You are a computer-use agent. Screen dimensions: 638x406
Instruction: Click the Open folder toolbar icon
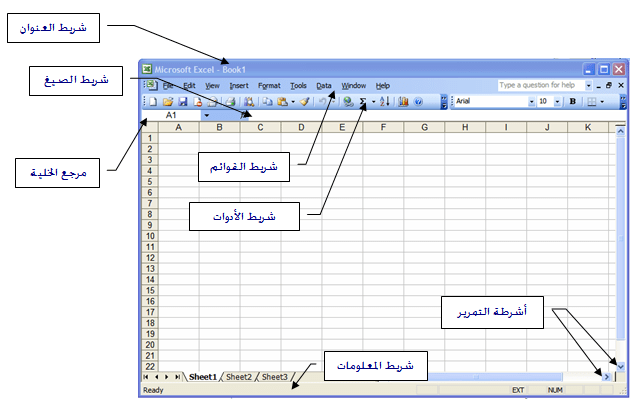point(168,102)
